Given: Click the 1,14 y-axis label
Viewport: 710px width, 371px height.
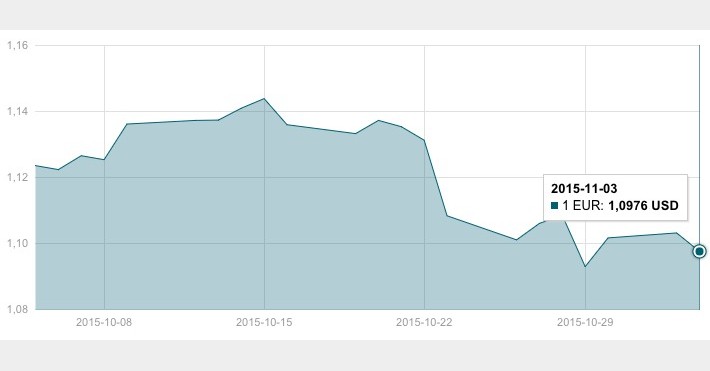Looking at the screenshot, I should pyautogui.click(x=18, y=111).
